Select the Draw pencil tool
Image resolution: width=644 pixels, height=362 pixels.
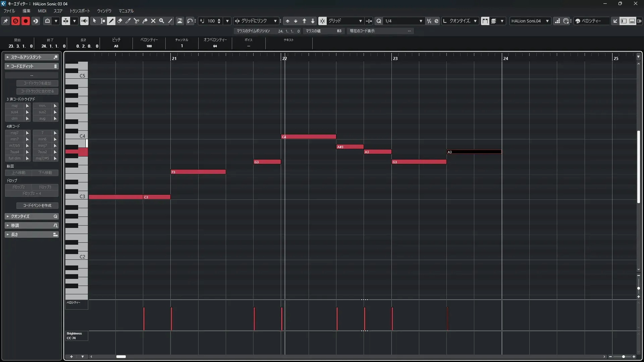click(x=111, y=21)
